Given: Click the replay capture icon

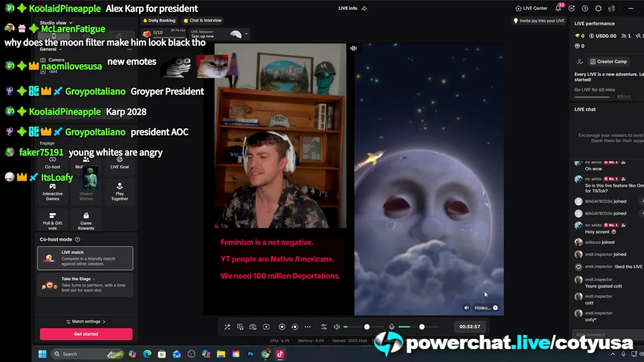Looking at the screenshot, I should point(295,327).
